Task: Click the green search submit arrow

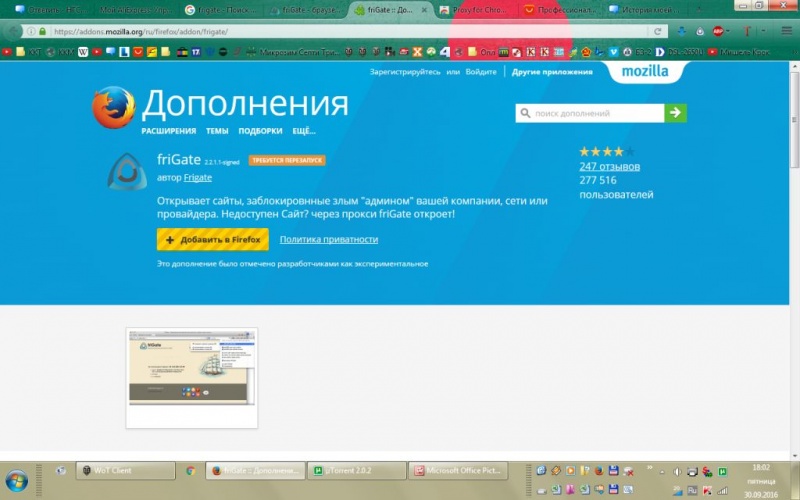Action: [676, 113]
